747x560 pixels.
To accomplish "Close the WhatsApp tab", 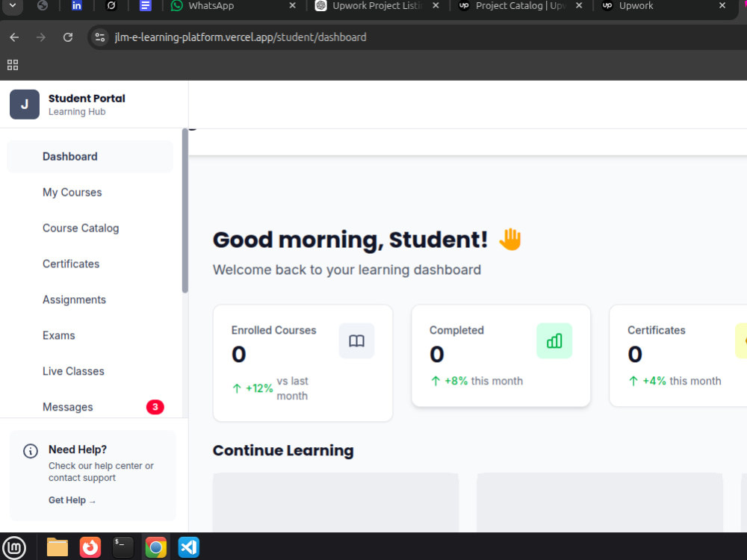I will [x=293, y=6].
